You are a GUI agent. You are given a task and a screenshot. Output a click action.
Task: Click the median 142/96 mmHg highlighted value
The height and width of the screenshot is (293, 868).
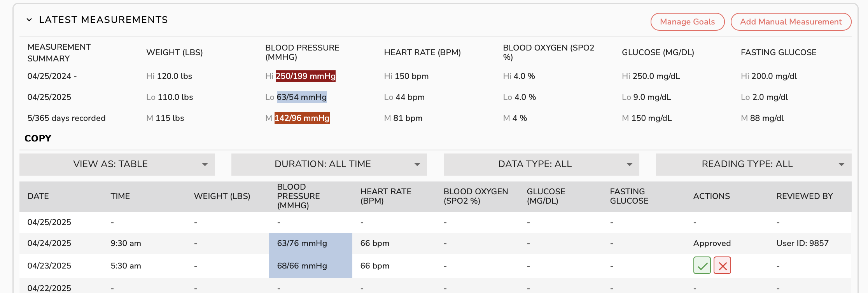point(302,118)
